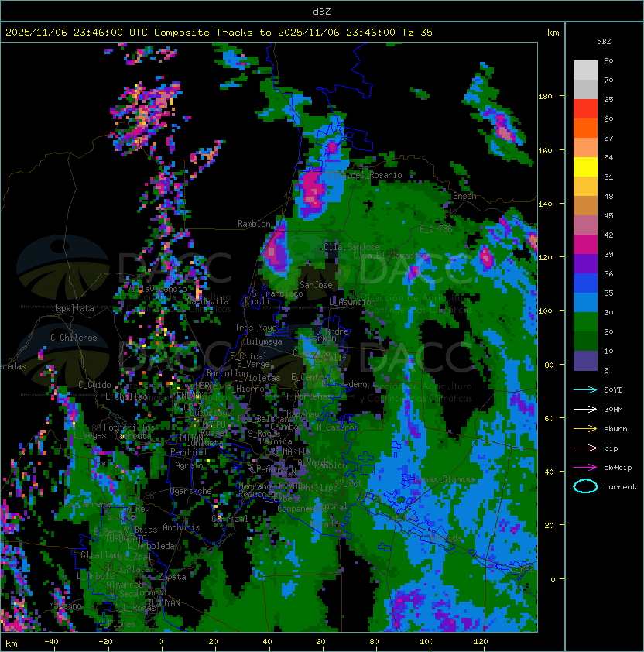Click the 'Potrerillos' map label
This screenshot has height=652, width=644.
[129, 427]
